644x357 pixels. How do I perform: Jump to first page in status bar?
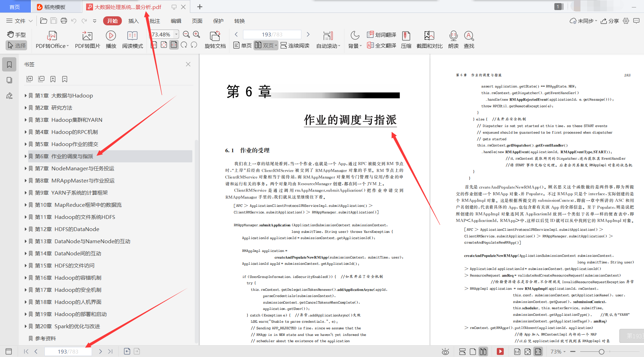pos(26,351)
